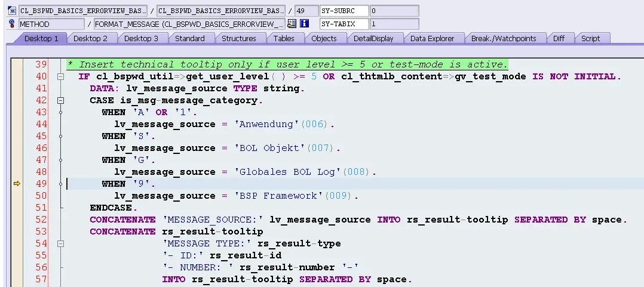This screenshot has width=644, height=287.
Task: Click rs_result-number on line 56
Action: pyautogui.click(x=287, y=267)
